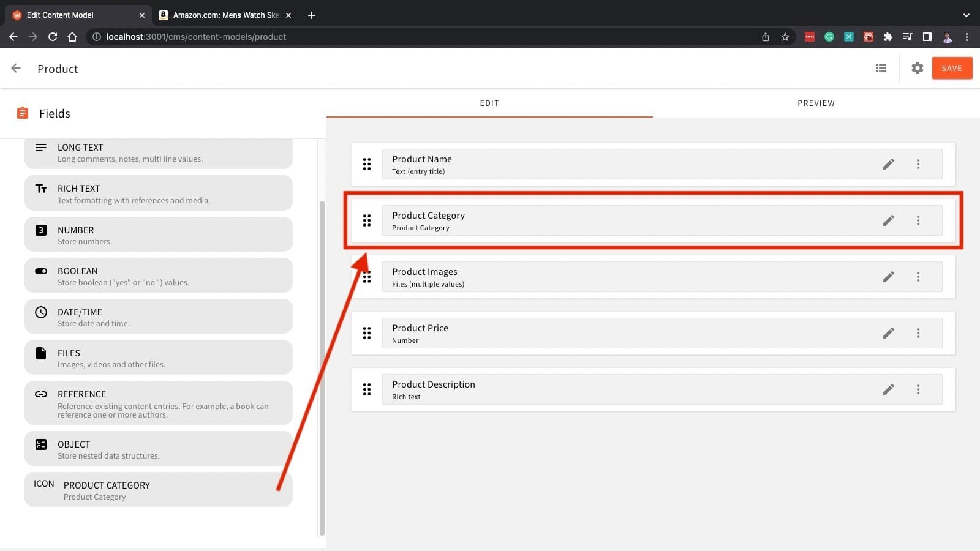The image size is (980, 551).
Task: Open the Product Images field options menu
Action: click(x=918, y=277)
